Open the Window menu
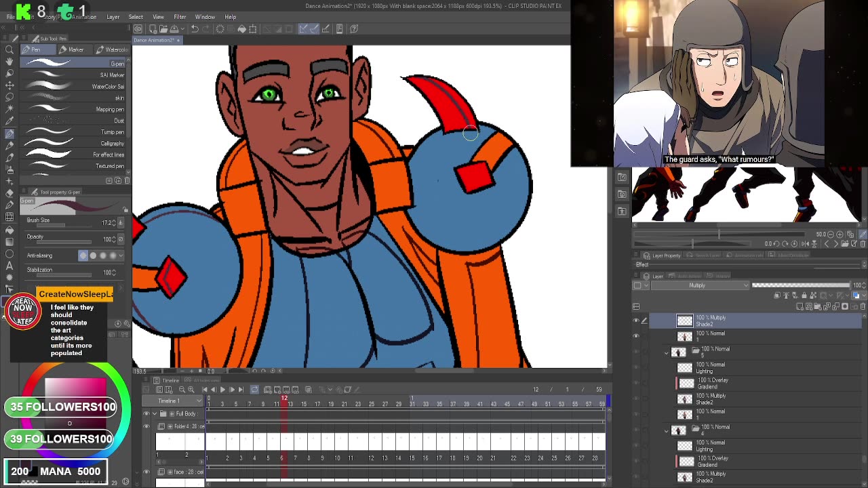The width and height of the screenshot is (868, 488). point(205,17)
